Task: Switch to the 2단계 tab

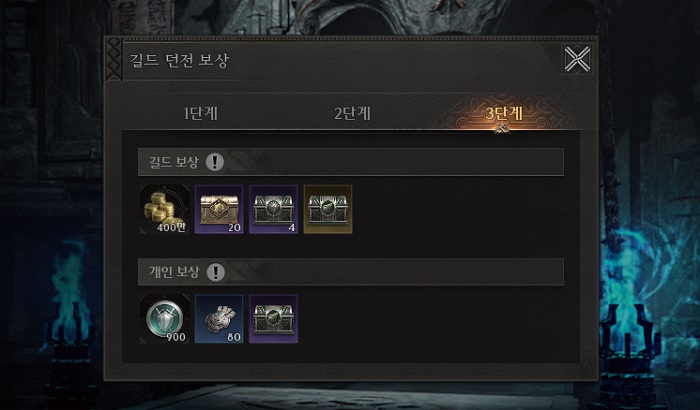Action: (x=353, y=113)
